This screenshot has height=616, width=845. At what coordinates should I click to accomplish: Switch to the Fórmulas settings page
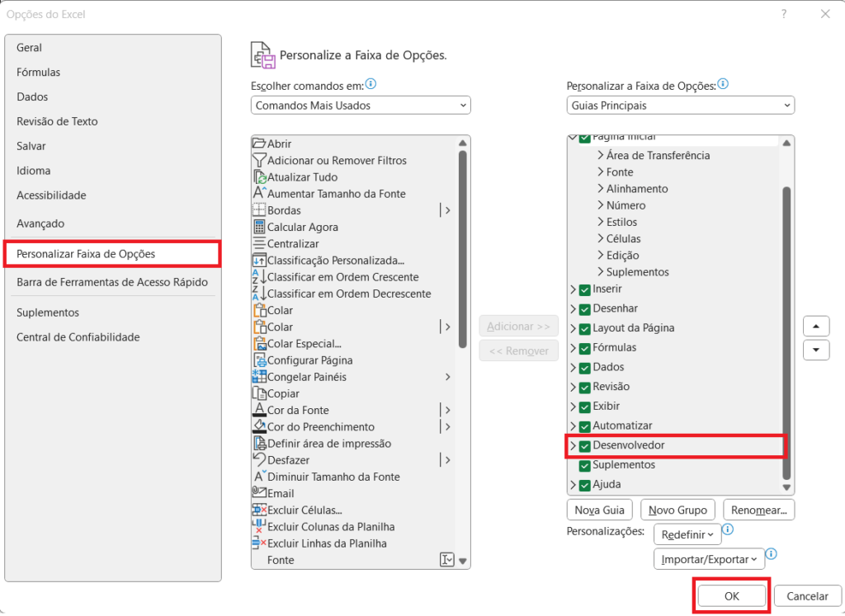pos(38,72)
